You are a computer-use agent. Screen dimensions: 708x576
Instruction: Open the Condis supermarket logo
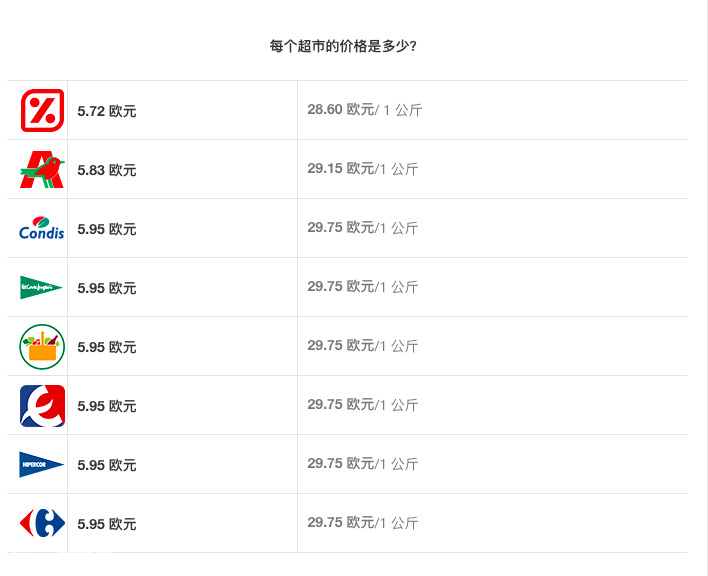tap(42, 228)
